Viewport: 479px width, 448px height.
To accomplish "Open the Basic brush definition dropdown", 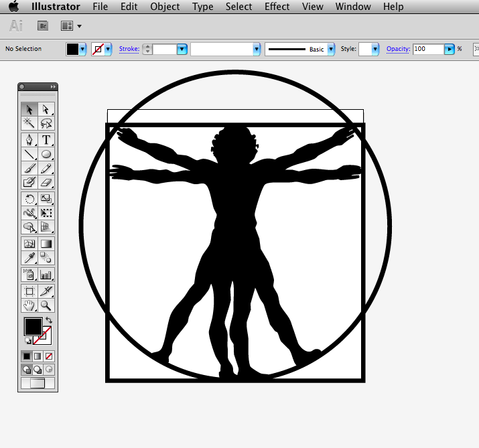I will pyautogui.click(x=331, y=49).
